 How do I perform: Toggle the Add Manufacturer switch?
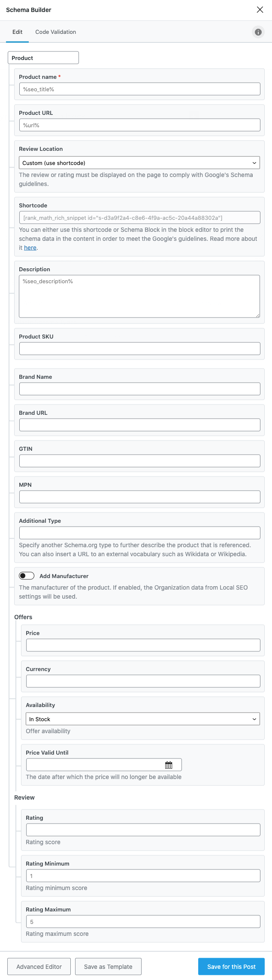(27, 576)
